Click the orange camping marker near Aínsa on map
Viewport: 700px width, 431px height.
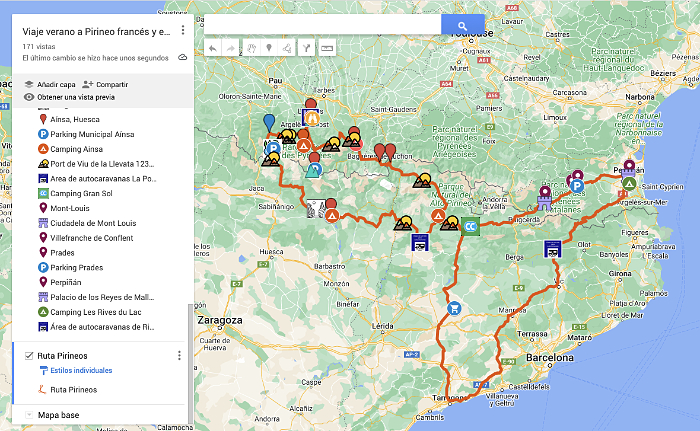coord(332,216)
